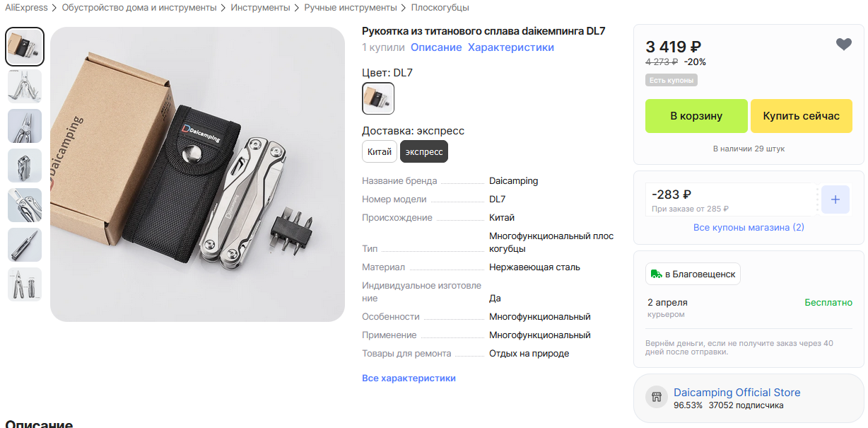
Task: Open Характеристики tab link
Action: click(511, 47)
